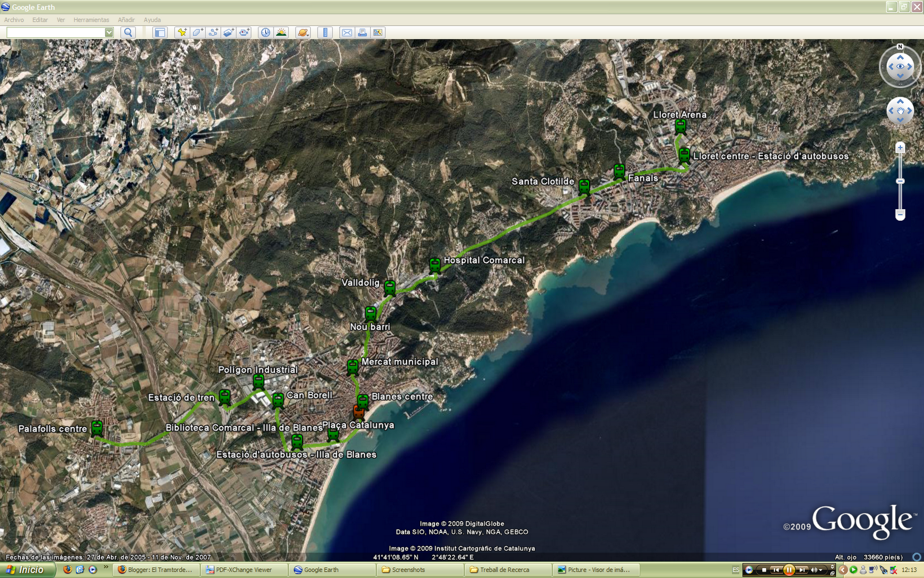Click the Estació de tren station marker
Image resolution: width=924 pixels, height=578 pixels.
tap(225, 397)
